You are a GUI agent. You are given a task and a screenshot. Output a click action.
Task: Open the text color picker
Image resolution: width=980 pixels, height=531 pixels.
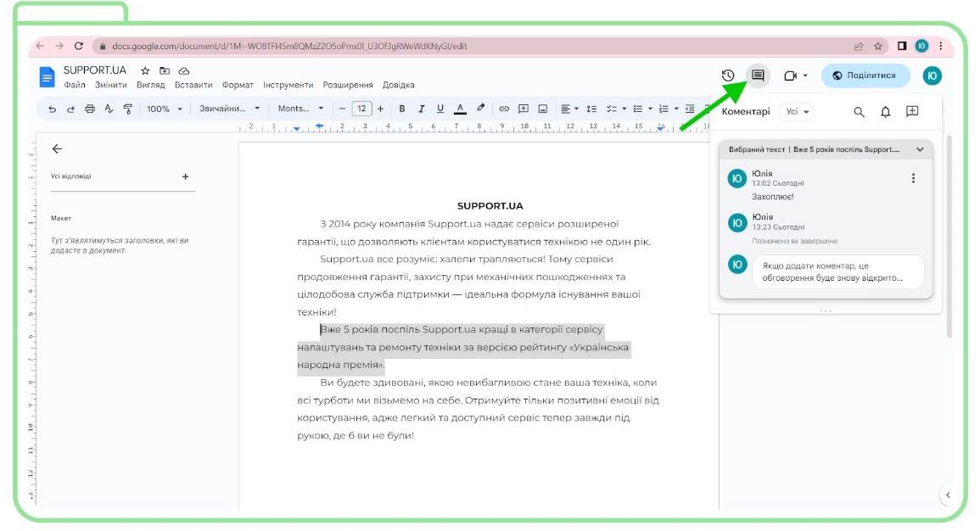coord(460,109)
